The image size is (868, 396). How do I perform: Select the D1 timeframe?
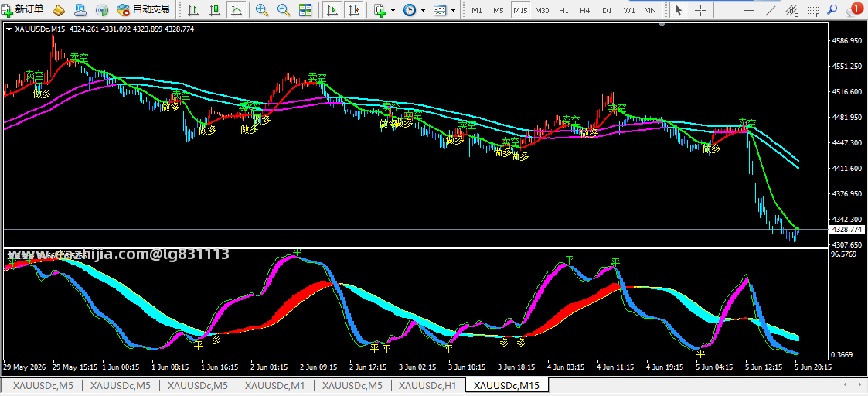607,10
